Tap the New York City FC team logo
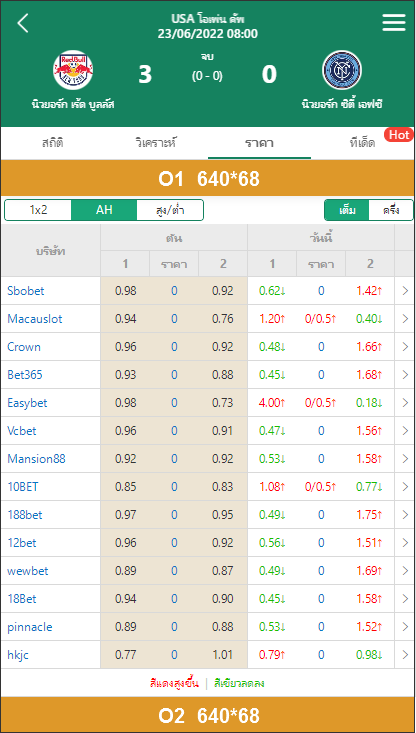 coord(342,70)
